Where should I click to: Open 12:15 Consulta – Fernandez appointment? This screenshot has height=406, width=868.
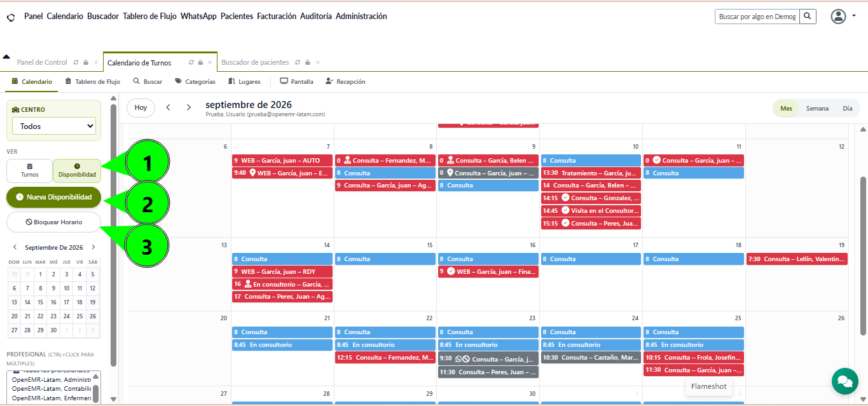coord(385,358)
